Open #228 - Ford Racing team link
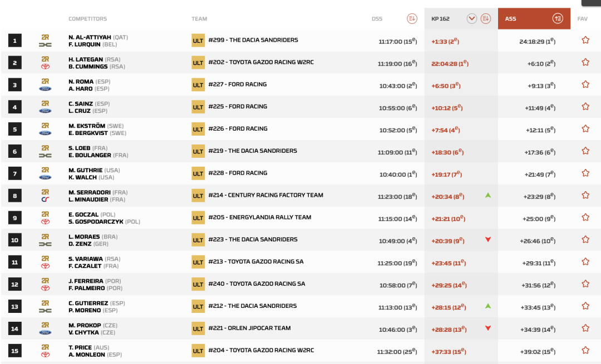 point(238,173)
